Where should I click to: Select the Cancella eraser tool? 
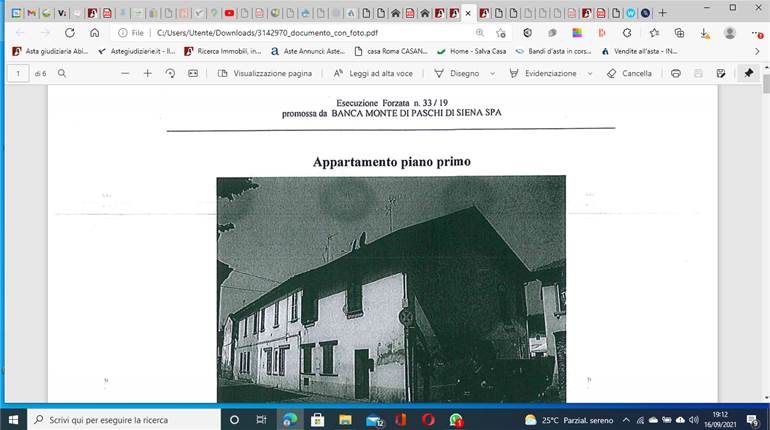[x=630, y=73]
